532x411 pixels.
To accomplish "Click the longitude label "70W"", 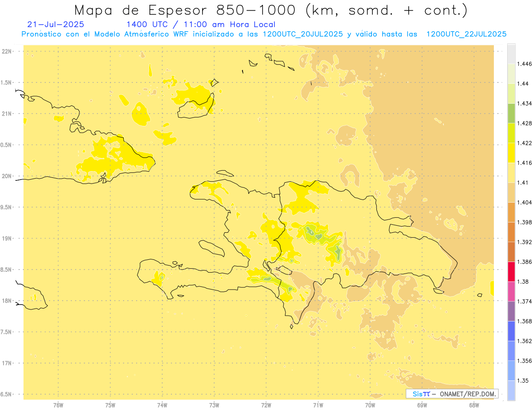I will point(370,405).
